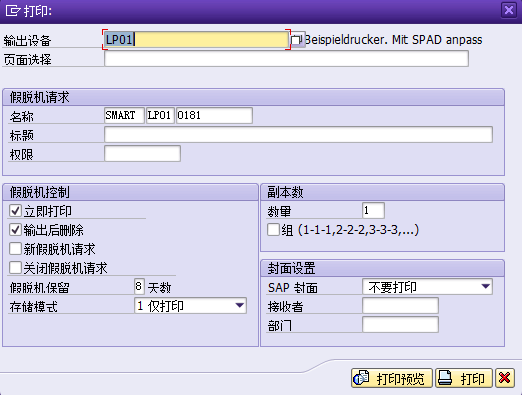This screenshot has height=395, width=522.
Task: Click the 封面设置 group header
Action: 382,268
